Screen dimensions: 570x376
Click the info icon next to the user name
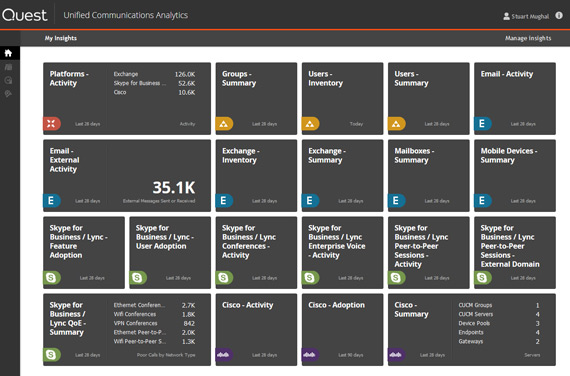[x=559, y=15]
